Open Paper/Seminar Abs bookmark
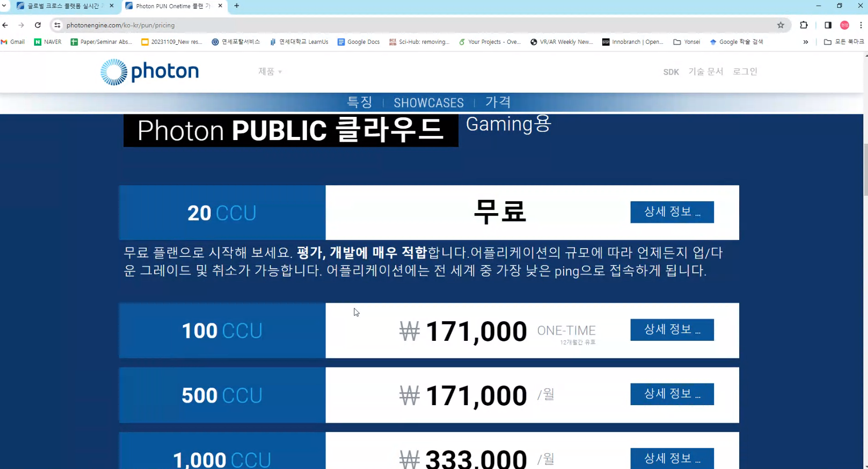The width and height of the screenshot is (868, 469). tap(101, 42)
